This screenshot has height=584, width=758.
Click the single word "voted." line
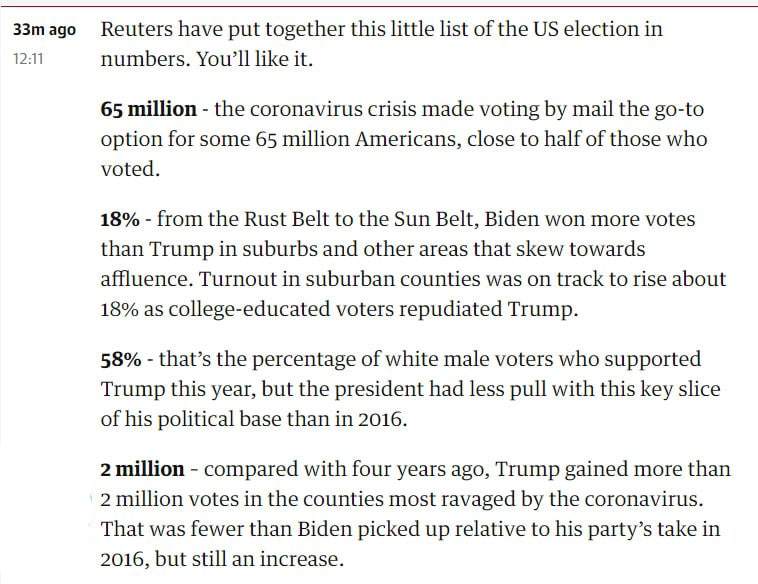pos(130,169)
